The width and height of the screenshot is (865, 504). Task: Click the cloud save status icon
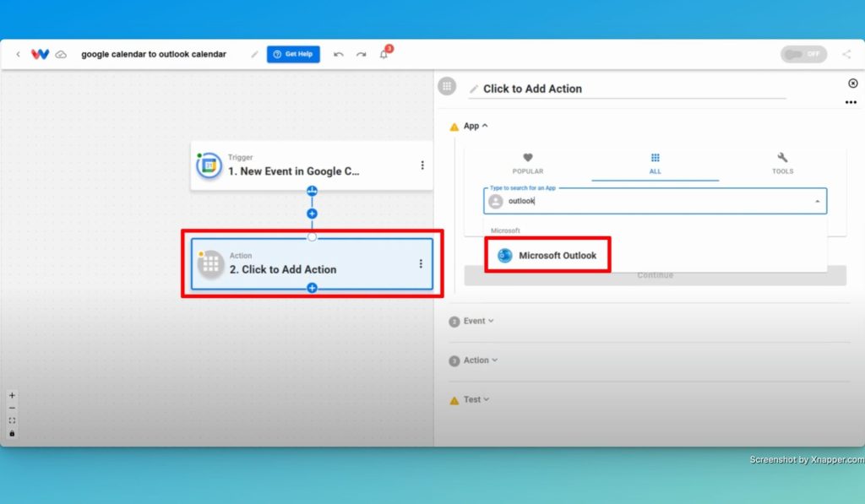(x=61, y=55)
